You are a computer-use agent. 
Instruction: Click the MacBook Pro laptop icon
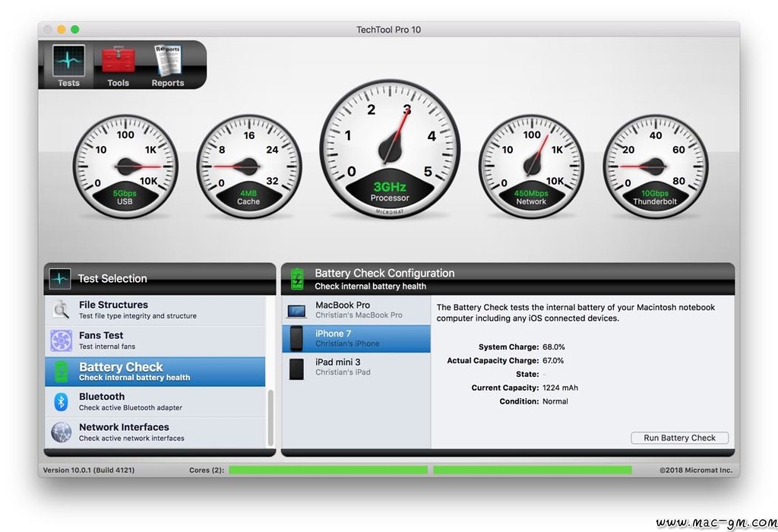[x=297, y=311]
